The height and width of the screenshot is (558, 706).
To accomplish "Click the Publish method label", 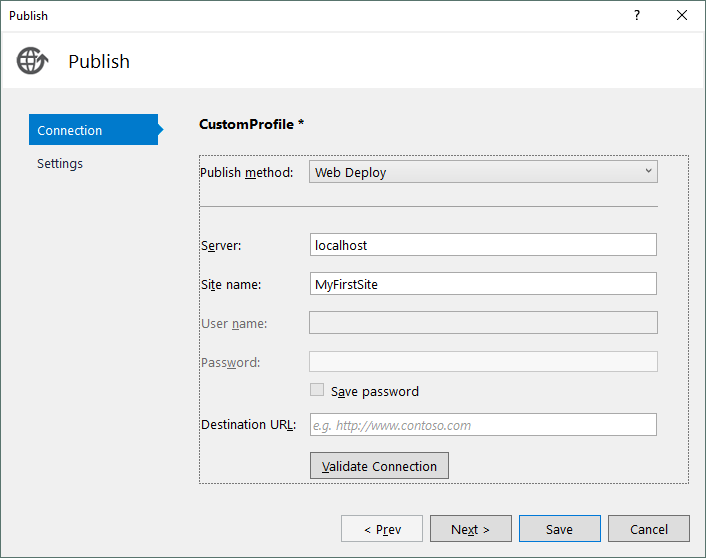I will pos(246,172).
